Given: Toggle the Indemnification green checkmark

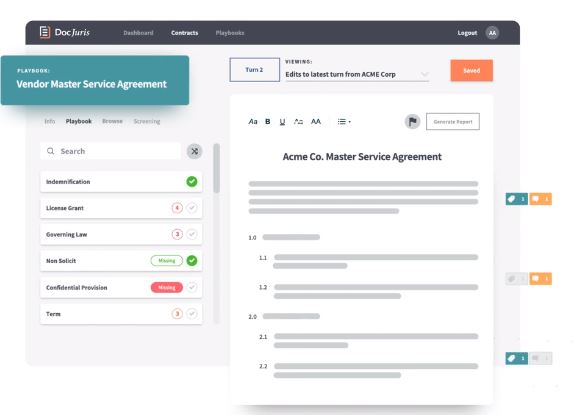Looking at the screenshot, I should 192,182.
